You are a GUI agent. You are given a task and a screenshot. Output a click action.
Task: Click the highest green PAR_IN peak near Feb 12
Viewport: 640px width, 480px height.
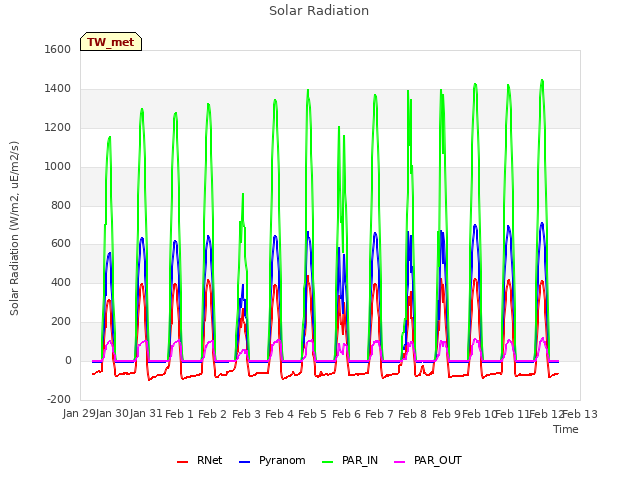point(542,81)
